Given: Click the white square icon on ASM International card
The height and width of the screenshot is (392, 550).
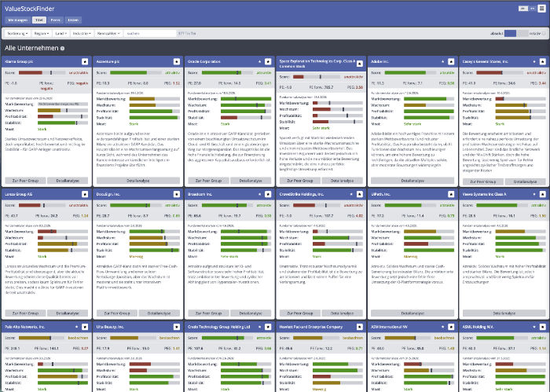Looking at the screenshot, I should point(451,327).
